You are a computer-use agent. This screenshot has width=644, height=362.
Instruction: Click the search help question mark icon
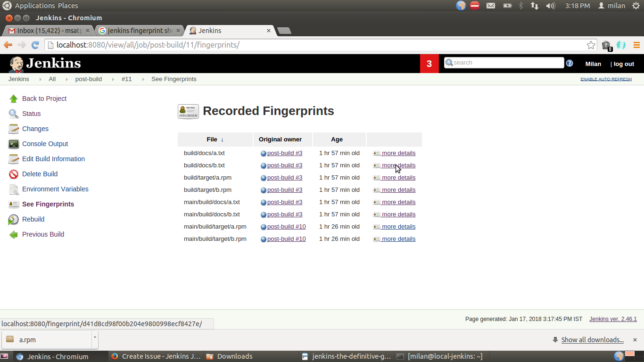coord(570,63)
